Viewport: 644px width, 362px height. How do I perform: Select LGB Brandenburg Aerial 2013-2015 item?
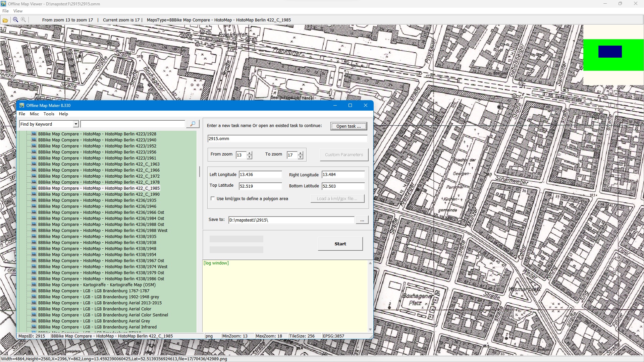tap(100, 303)
